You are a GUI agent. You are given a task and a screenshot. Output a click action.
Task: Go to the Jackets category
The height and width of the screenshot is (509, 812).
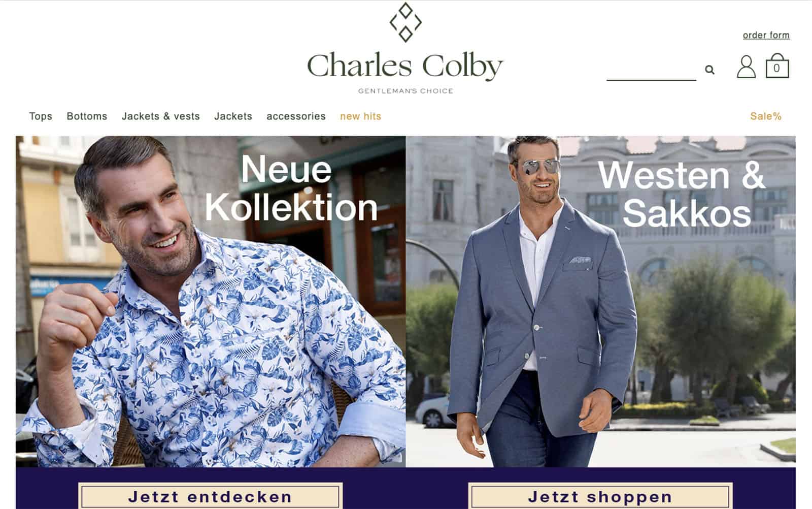pos(233,116)
